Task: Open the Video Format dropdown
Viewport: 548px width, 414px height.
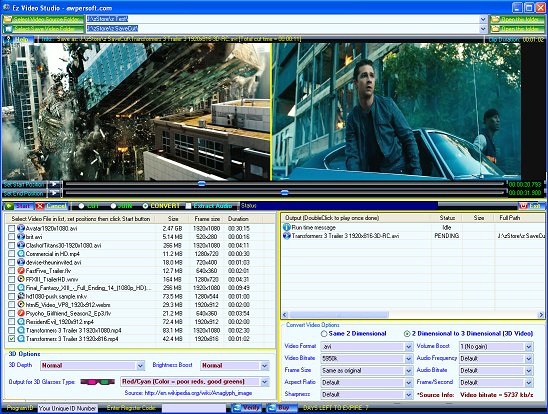Action: [409, 347]
